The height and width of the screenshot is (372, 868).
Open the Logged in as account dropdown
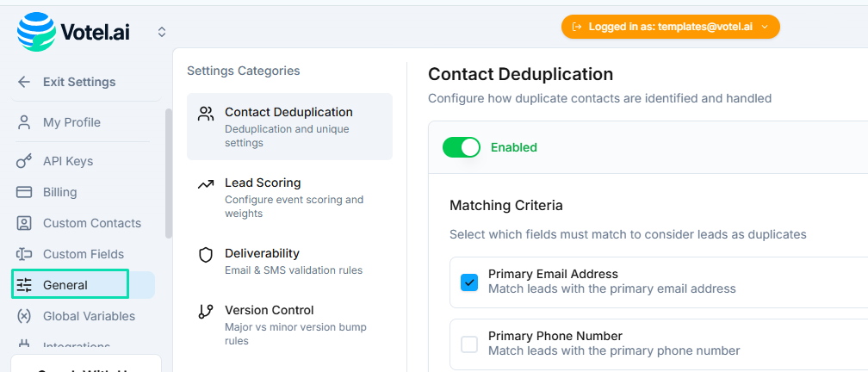(670, 27)
